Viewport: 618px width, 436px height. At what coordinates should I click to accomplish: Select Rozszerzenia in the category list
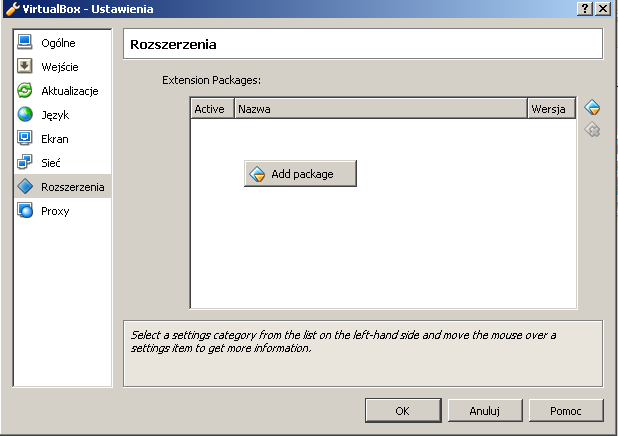click(63, 186)
